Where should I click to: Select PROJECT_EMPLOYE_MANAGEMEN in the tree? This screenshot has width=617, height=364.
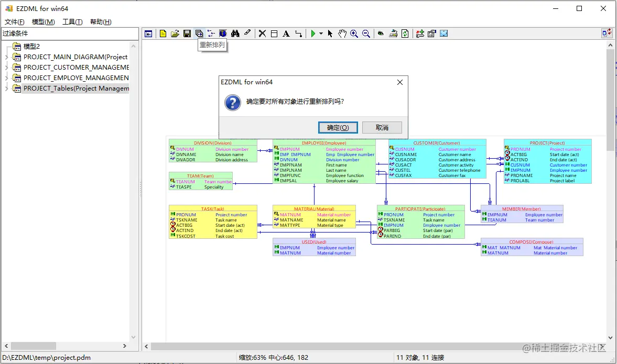[x=76, y=78]
